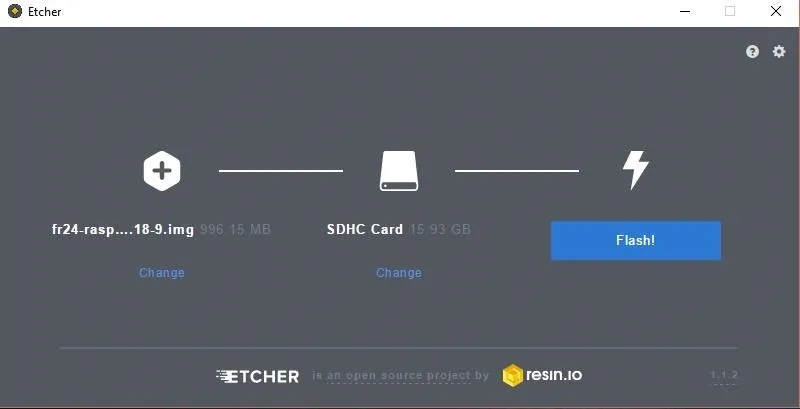Click the fr24-rasp....18-9.img file name
Screen dimensions: 800x409
(x=123, y=229)
